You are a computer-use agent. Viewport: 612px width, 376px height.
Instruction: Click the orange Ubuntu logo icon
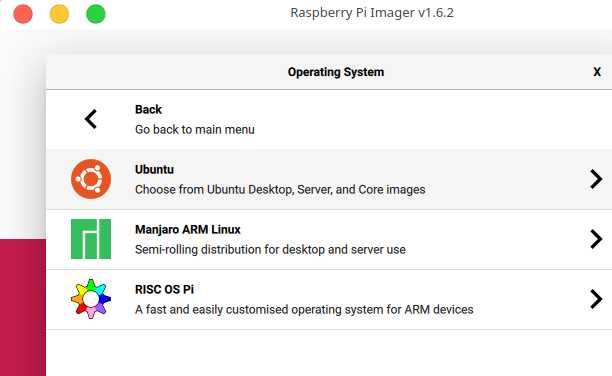[x=91, y=179]
